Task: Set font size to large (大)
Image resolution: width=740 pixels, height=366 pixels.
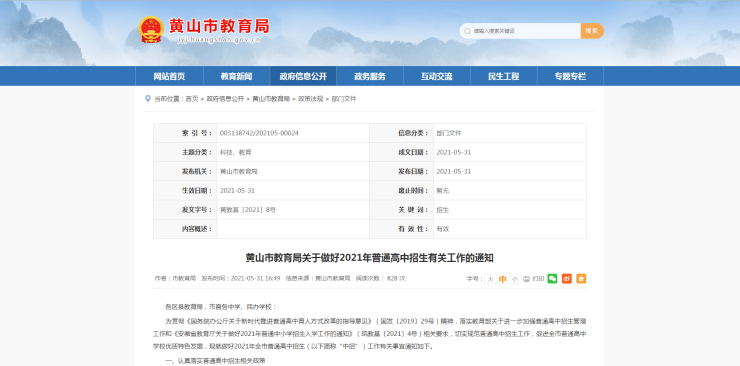Action: tap(490, 279)
